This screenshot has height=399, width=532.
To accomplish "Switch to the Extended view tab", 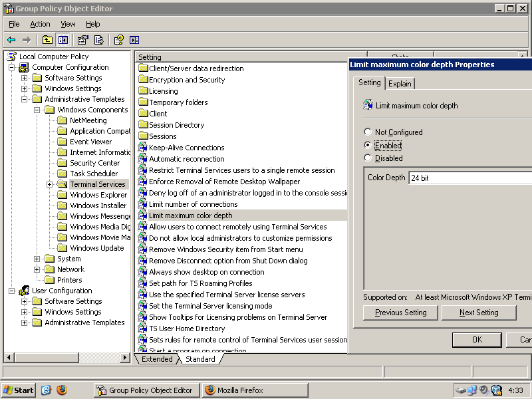I will pyautogui.click(x=157, y=359).
